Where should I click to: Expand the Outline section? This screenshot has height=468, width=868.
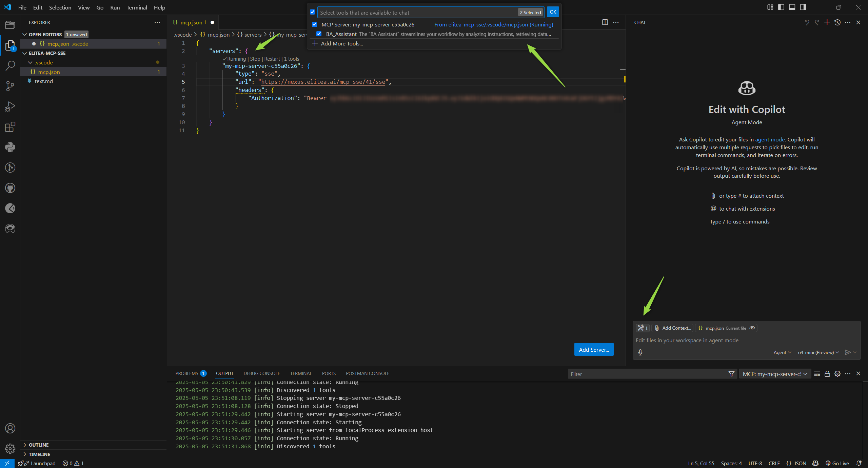tap(39, 445)
